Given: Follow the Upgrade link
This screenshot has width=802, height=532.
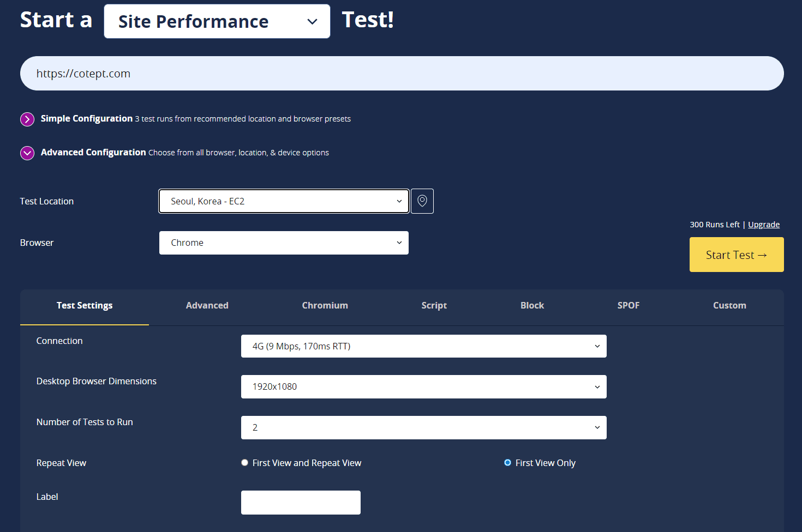Looking at the screenshot, I should pyautogui.click(x=763, y=225).
